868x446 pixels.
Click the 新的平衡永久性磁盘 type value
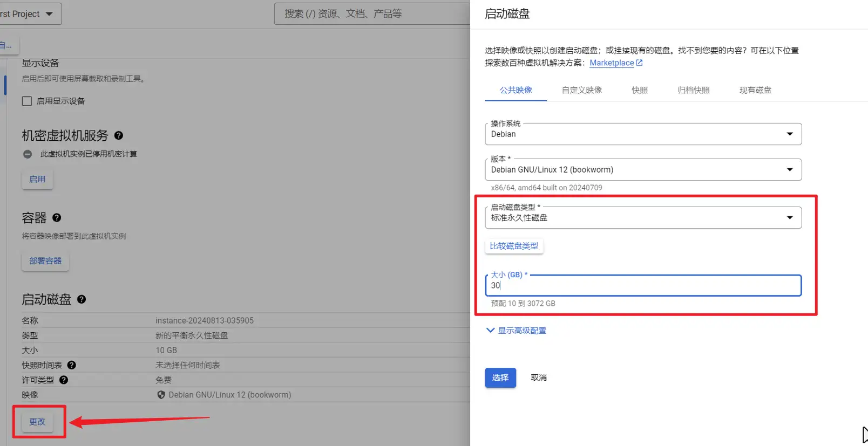pyautogui.click(x=192, y=335)
